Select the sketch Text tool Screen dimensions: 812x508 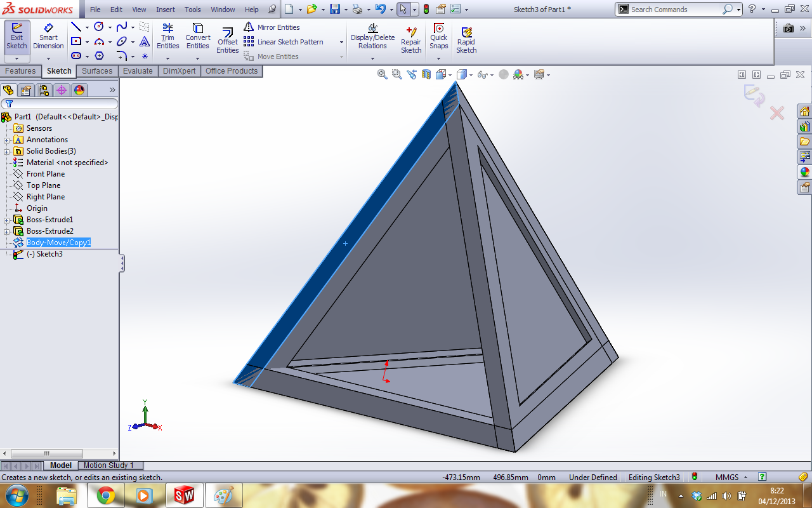[145, 41]
